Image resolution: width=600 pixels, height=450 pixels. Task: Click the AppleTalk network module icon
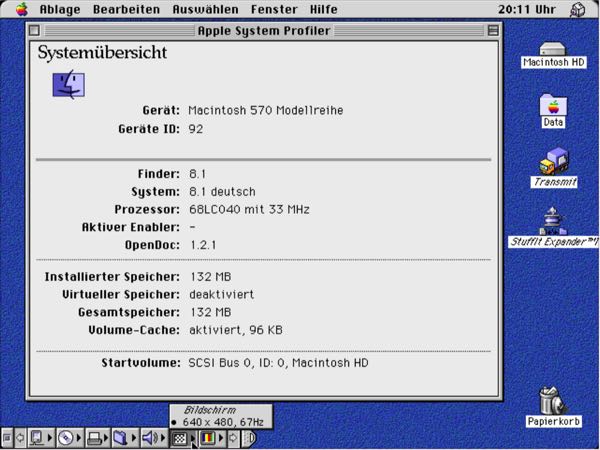[x=37, y=438]
